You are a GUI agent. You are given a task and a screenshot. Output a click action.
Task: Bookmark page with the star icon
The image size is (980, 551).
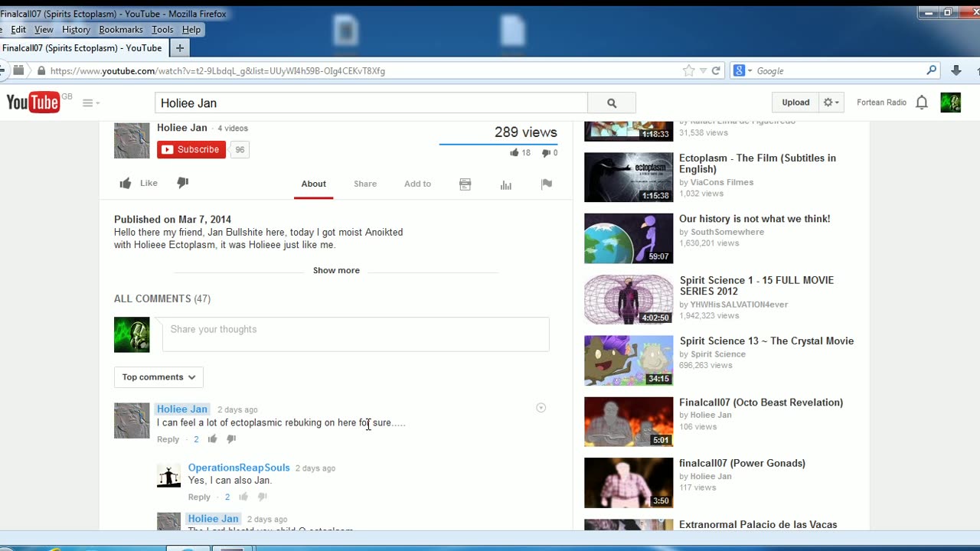tap(688, 70)
